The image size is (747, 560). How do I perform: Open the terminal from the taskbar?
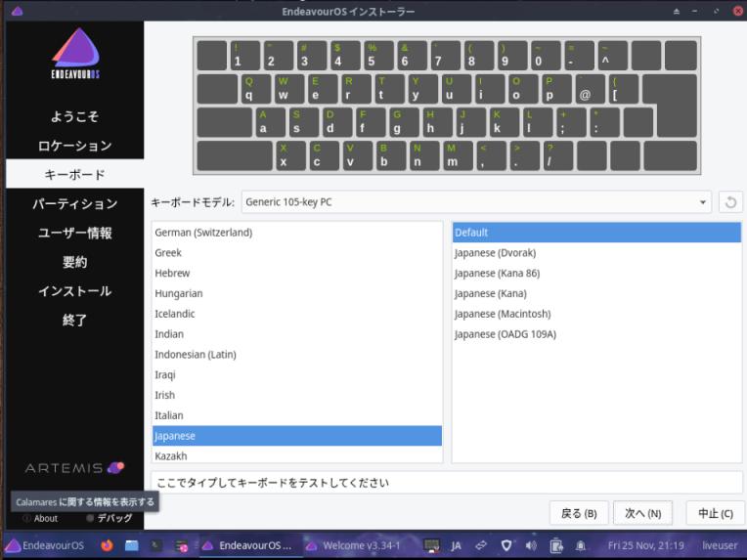156,545
